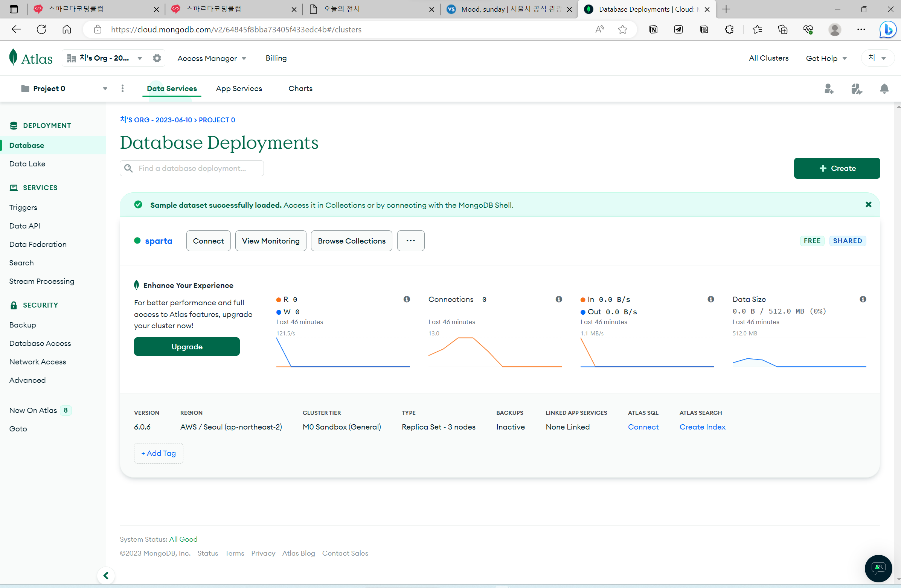The width and height of the screenshot is (901, 588).
Task: Open a new browser tab
Action: (726, 9)
